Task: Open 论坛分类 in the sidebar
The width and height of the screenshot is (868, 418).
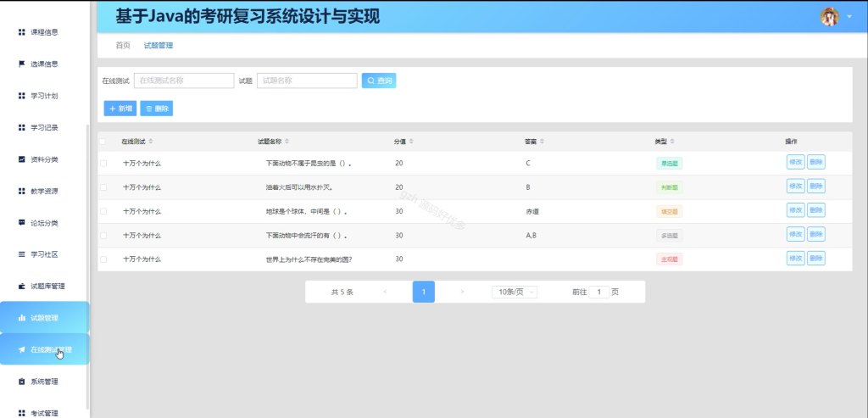Action: (44, 223)
